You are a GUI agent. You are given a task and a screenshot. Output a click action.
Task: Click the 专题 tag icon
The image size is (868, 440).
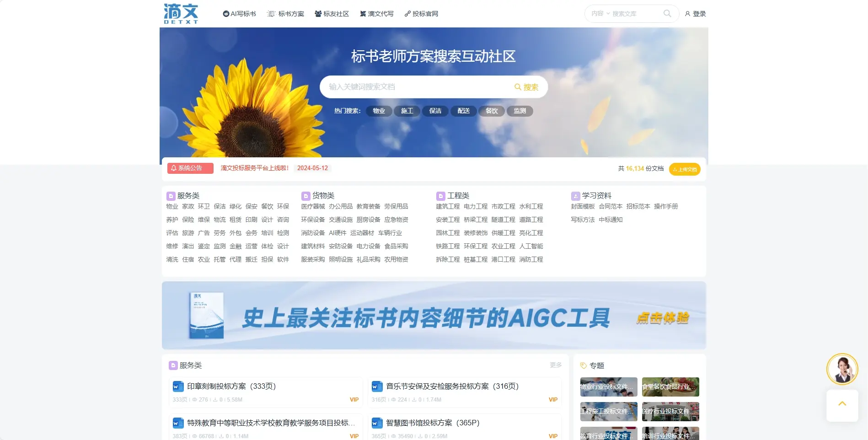(583, 365)
